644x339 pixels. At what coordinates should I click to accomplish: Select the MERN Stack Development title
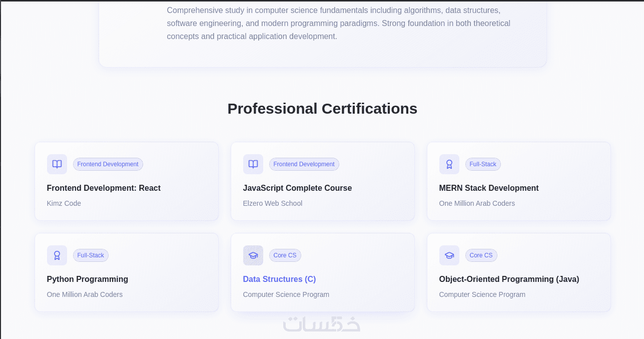click(x=488, y=188)
